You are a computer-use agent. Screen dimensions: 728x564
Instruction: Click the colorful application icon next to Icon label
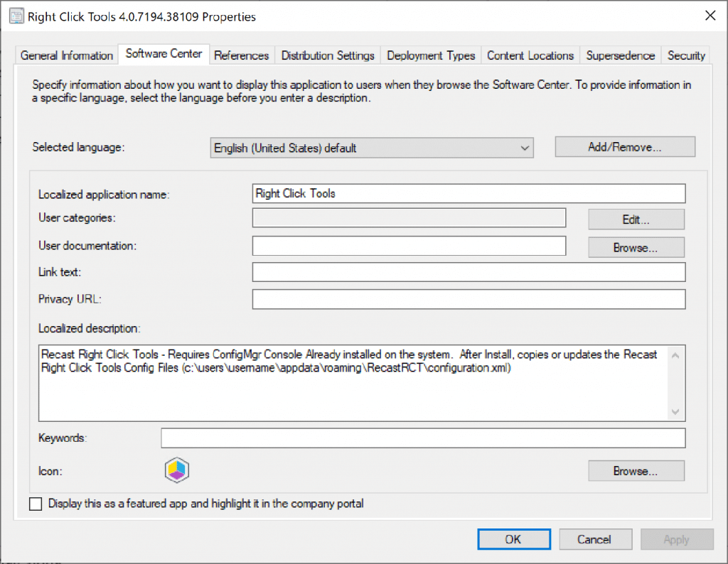click(176, 470)
